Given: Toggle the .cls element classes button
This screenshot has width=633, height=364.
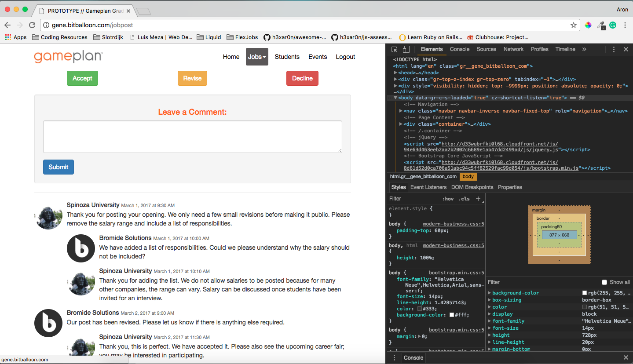Looking at the screenshot, I should (464, 199).
